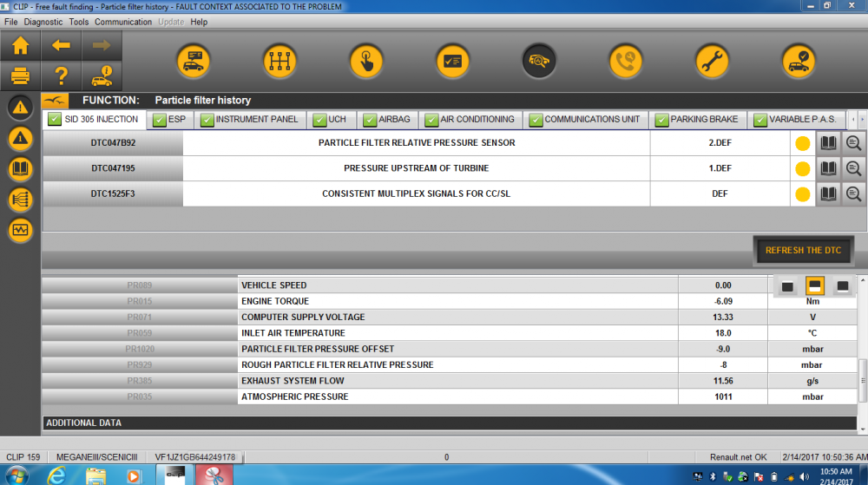Open the vehicle identification round icon
868x485 pixels.
coord(194,61)
